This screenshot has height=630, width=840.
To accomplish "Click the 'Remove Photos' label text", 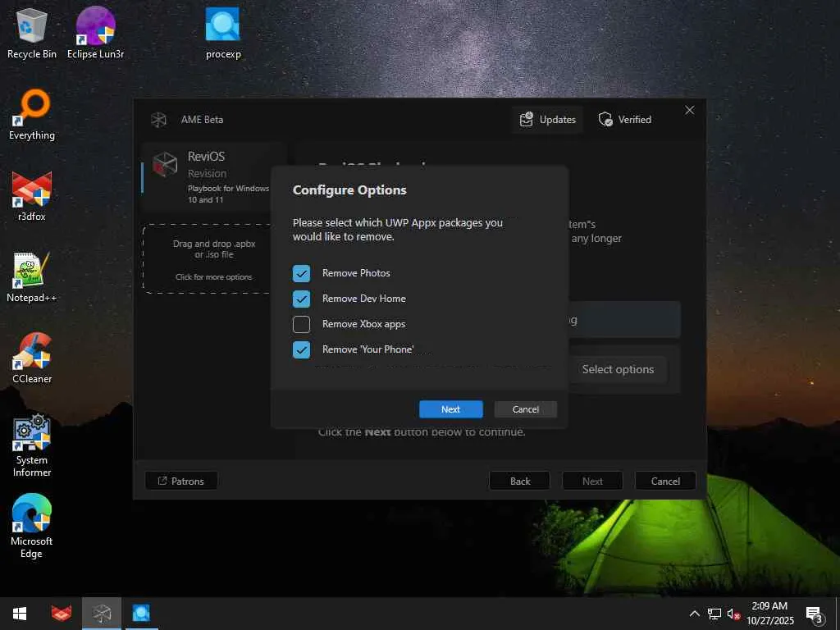I will (356, 273).
